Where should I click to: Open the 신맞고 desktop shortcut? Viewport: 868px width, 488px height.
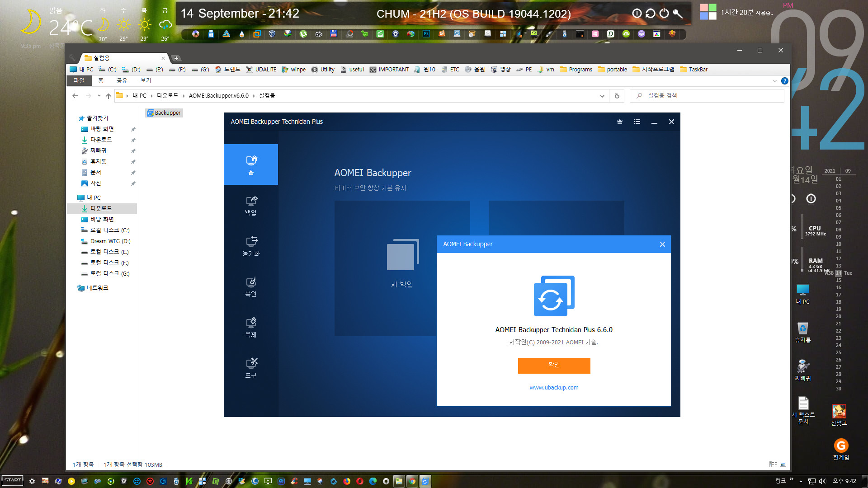pyautogui.click(x=839, y=415)
